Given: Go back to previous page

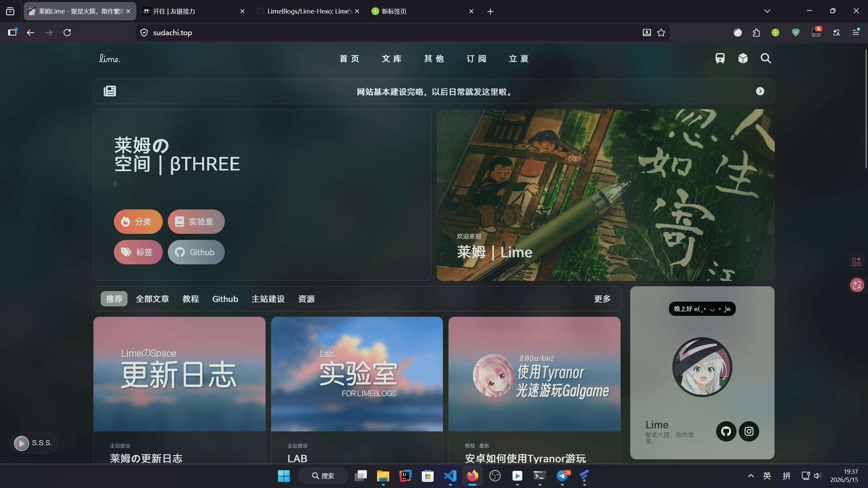Looking at the screenshot, I should [x=31, y=33].
